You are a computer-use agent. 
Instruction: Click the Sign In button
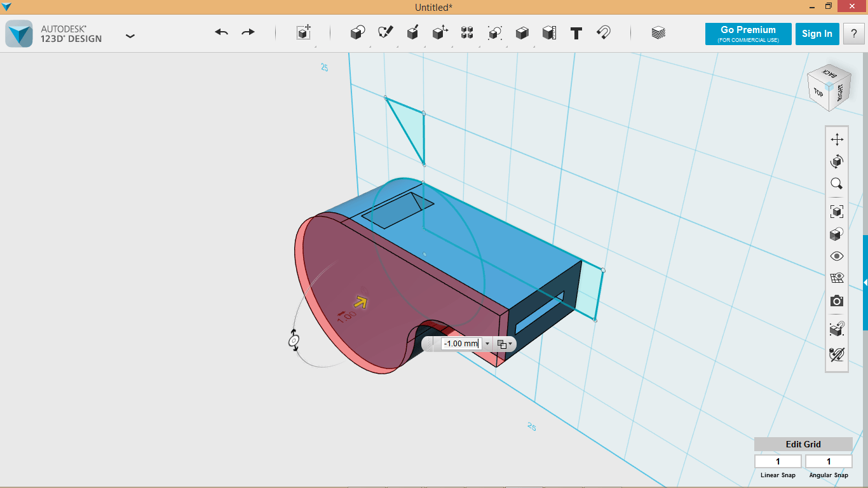[x=817, y=34]
